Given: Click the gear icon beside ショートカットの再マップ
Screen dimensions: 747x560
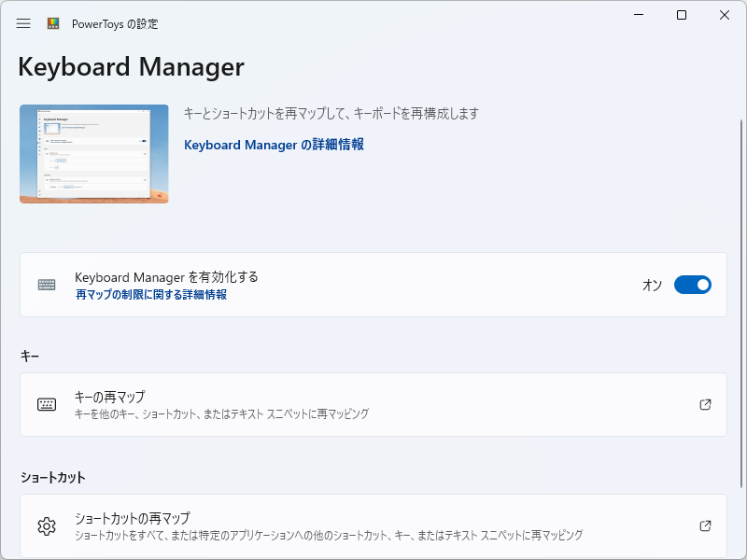Looking at the screenshot, I should (49, 525).
